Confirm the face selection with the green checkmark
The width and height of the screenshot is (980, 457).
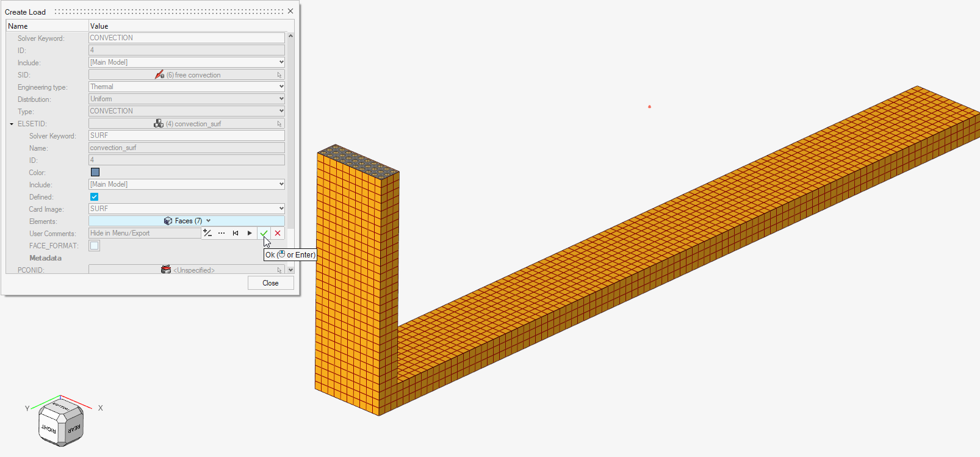(264, 233)
